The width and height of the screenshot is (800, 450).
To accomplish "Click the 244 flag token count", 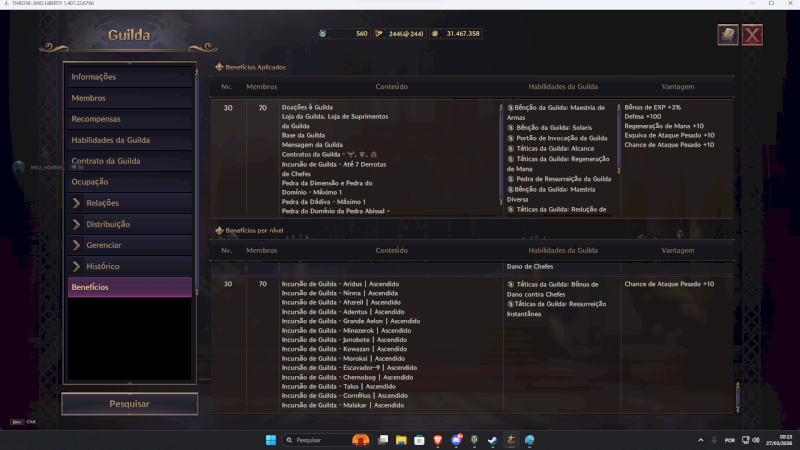I will pos(406,34).
